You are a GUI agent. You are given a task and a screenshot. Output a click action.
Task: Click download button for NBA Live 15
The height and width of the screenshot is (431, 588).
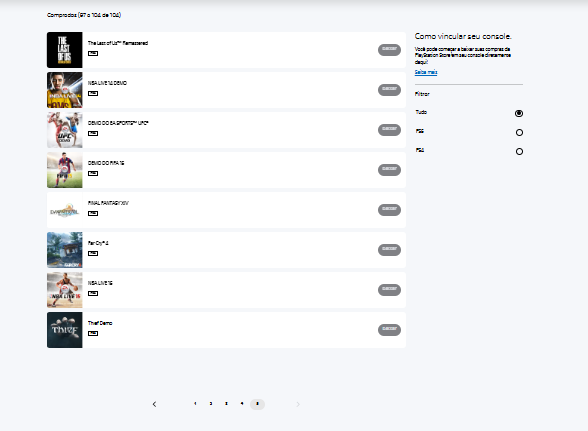click(389, 290)
